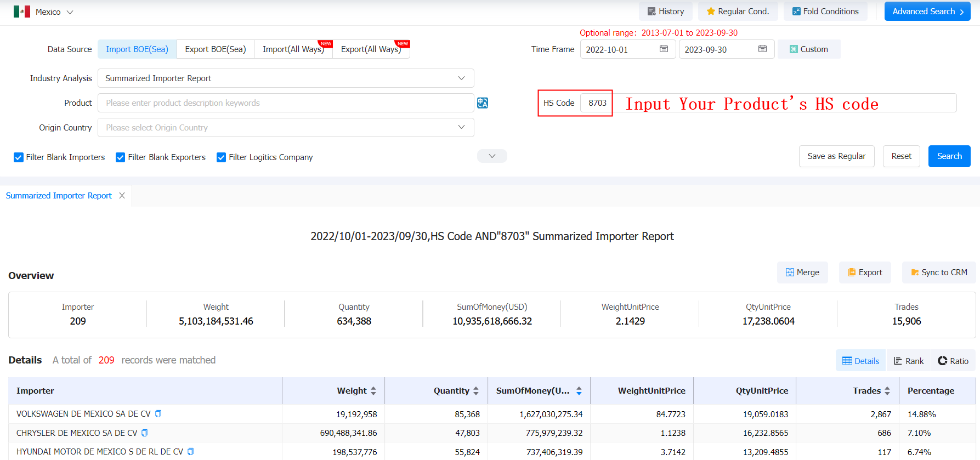
Task: Select Export BOE(Sea) data source
Action: click(216, 49)
